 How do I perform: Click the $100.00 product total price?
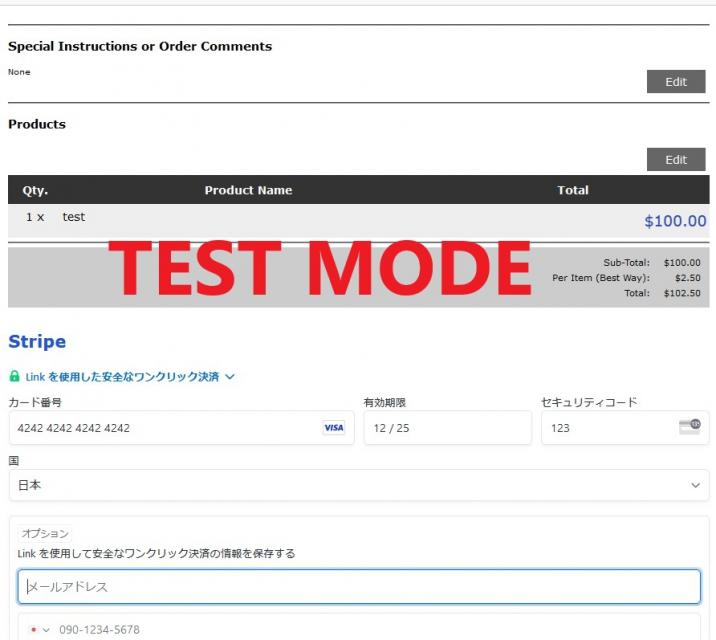click(675, 221)
